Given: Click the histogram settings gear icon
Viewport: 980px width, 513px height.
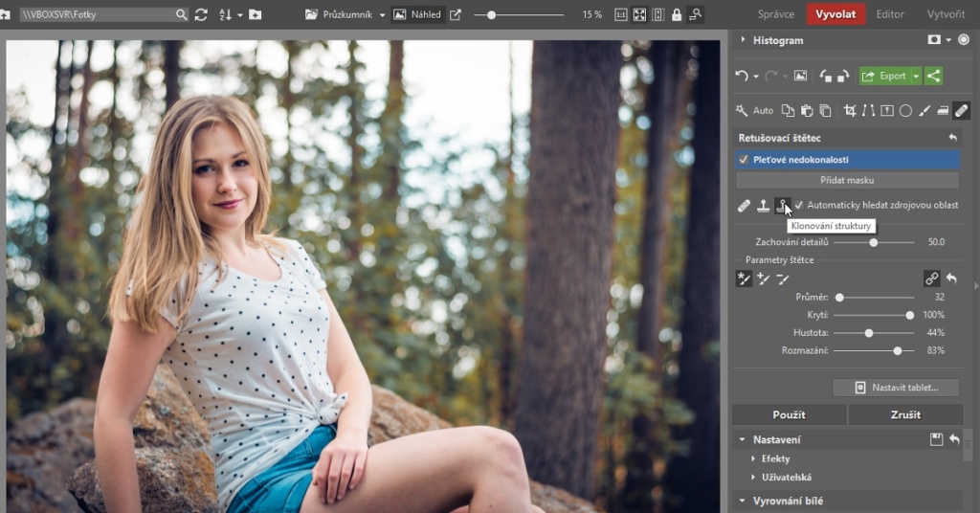Looking at the screenshot, I should coord(964,40).
